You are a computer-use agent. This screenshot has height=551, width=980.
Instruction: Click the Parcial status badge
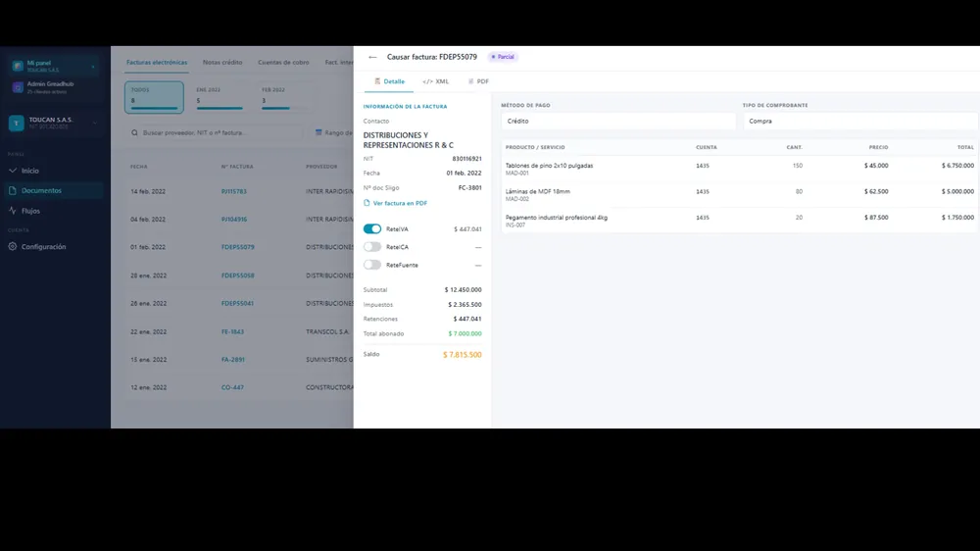click(503, 57)
